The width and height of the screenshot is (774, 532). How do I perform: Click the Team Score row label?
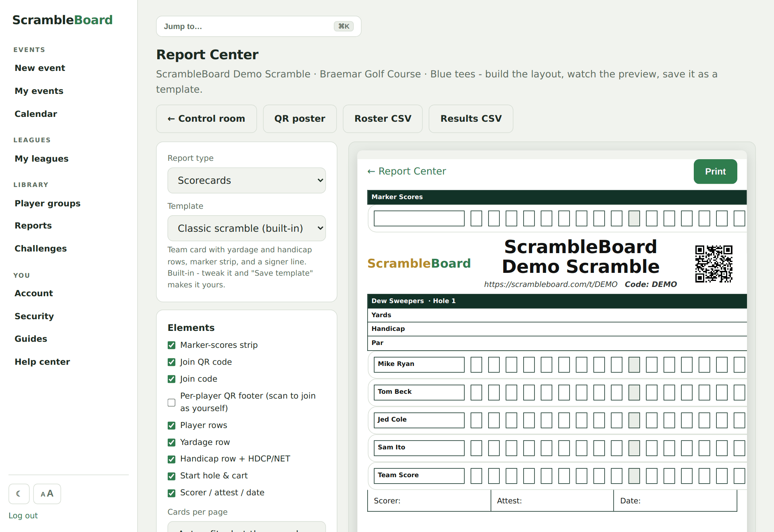click(x=419, y=476)
